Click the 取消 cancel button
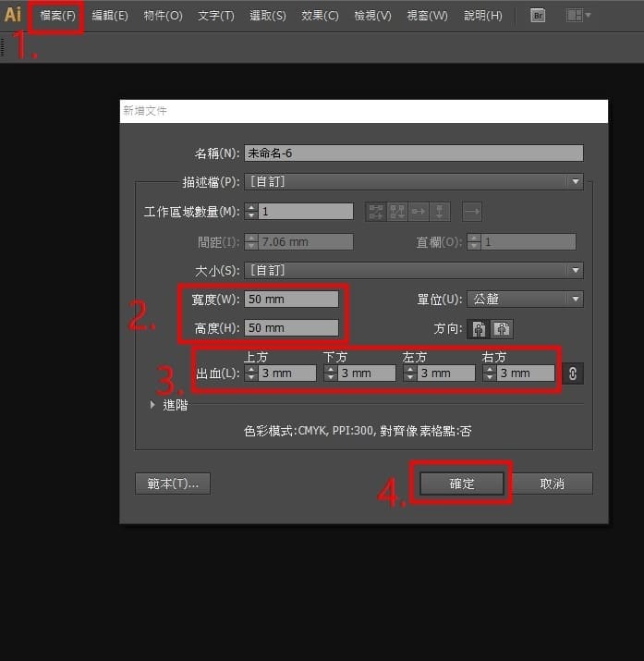644x661 pixels. click(x=552, y=484)
